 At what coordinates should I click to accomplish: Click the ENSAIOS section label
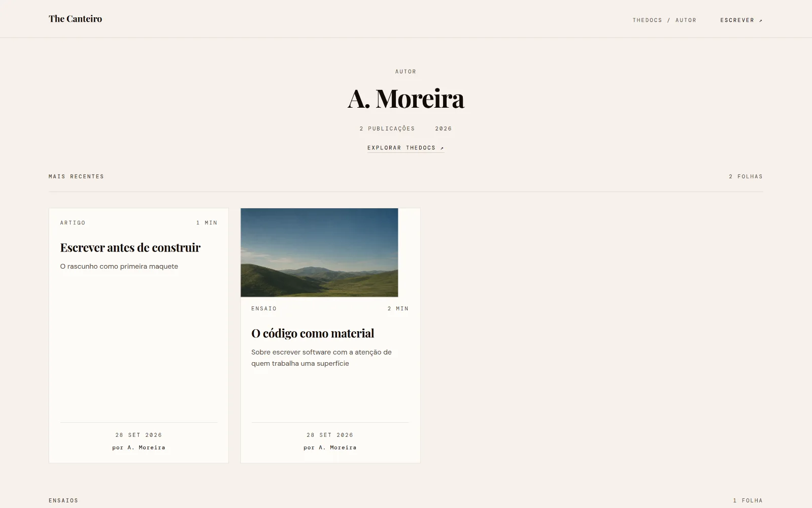click(63, 500)
